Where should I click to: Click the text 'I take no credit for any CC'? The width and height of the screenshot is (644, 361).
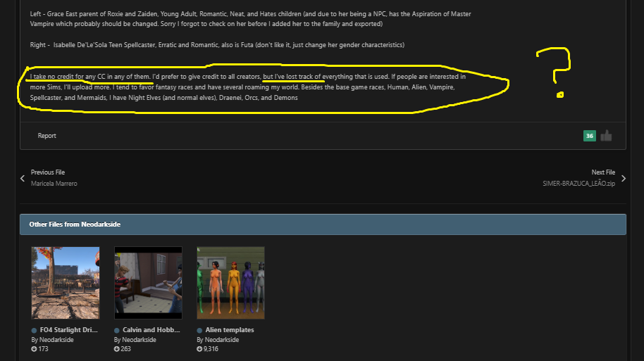68,77
